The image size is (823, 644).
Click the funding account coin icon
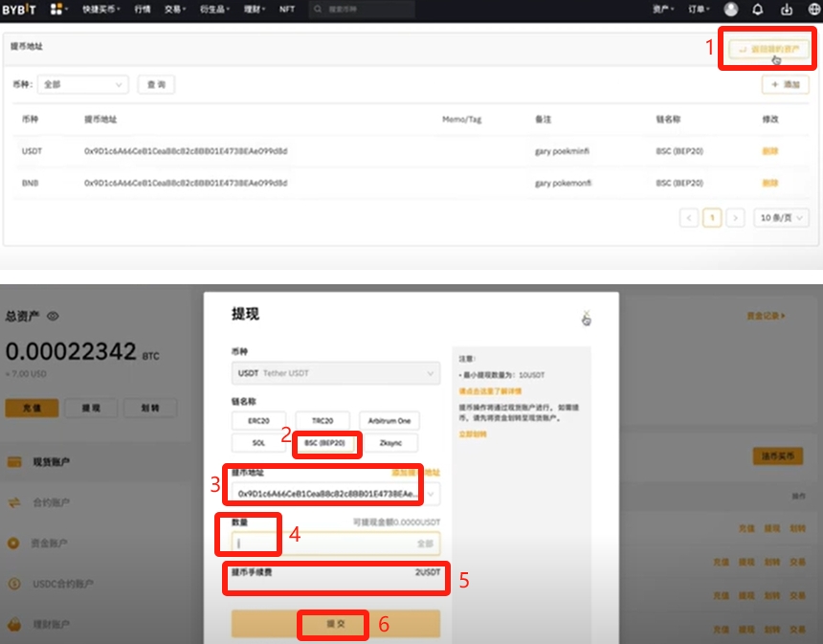coord(14,543)
